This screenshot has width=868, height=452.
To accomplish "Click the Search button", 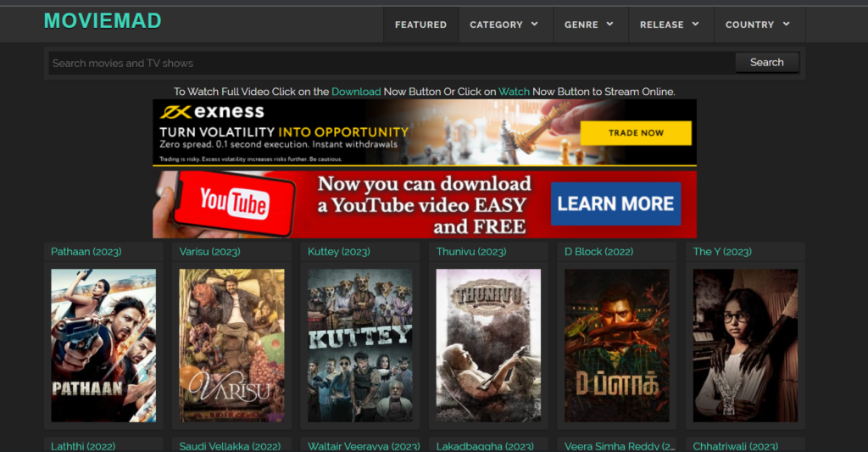I will pyautogui.click(x=766, y=63).
